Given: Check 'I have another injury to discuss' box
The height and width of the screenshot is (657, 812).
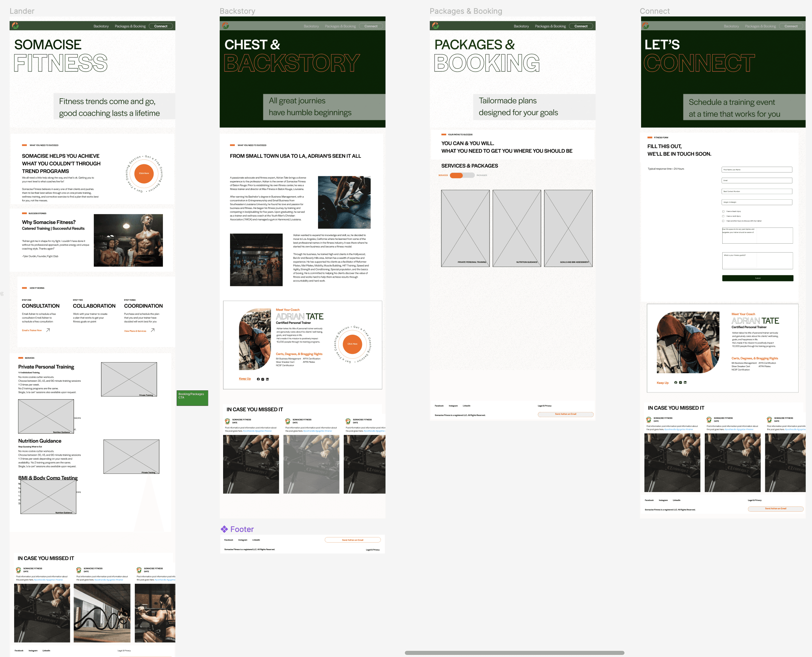Looking at the screenshot, I should pyautogui.click(x=723, y=221).
